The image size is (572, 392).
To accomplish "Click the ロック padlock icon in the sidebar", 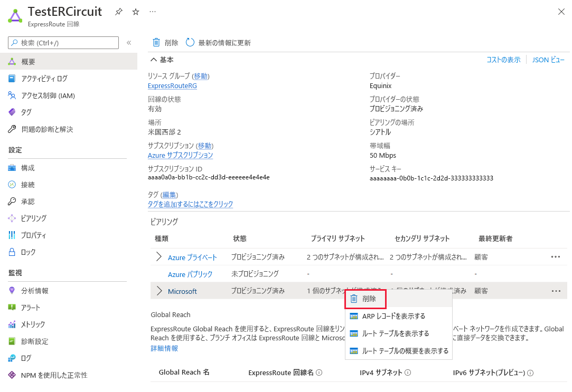I will (12, 252).
